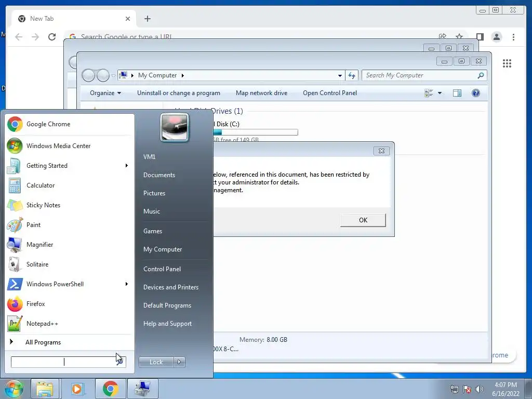Click the search magnifier icon in Explorer
The height and width of the screenshot is (399, 532).
pyautogui.click(x=481, y=75)
